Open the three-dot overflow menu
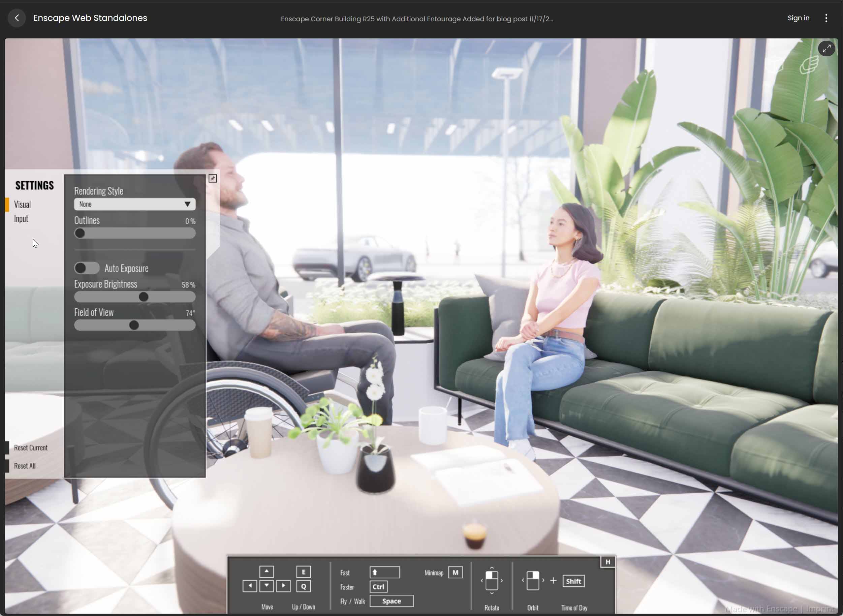The image size is (843, 616). click(826, 18)
